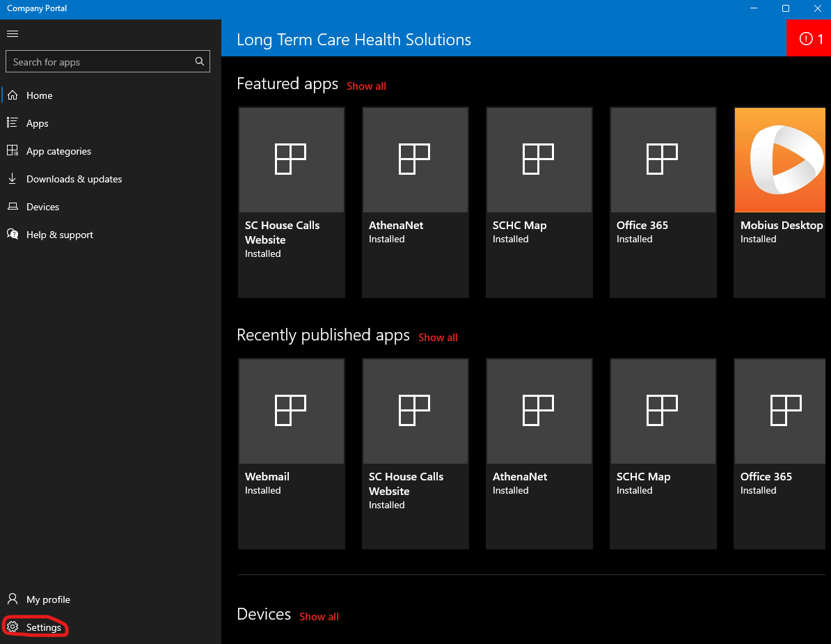Click the Apps list icon

(13, 123)
